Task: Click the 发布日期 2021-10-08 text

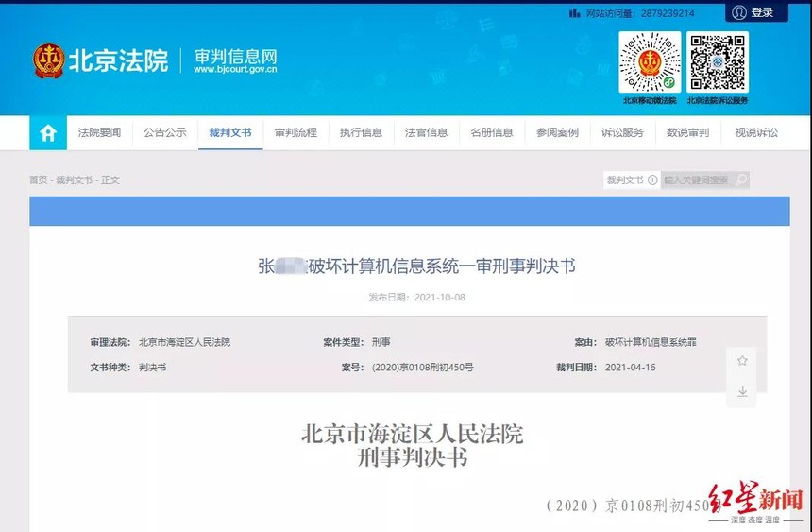Action: [417, 297]
